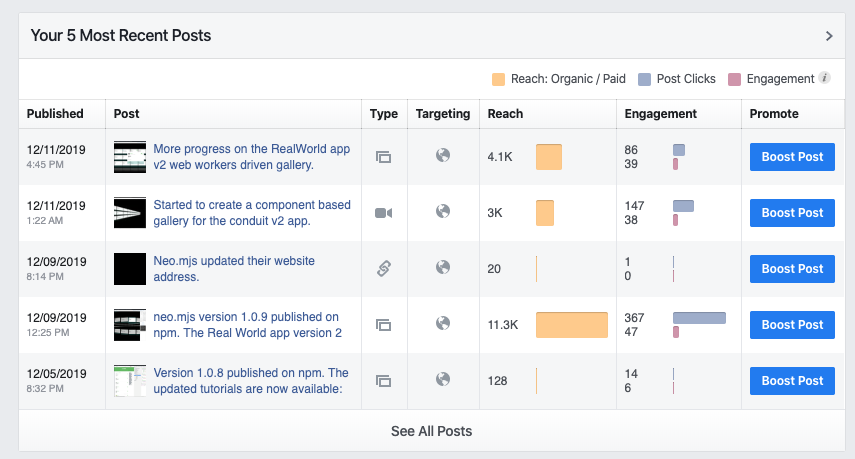855x459 pixels.
Task: Expand the recent posts panel with the chevron arrow
Action: [829, 36]
